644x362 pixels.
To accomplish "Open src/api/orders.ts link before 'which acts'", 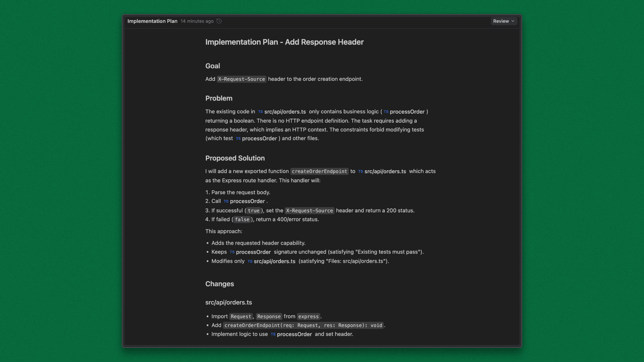I will coord(385,171).
